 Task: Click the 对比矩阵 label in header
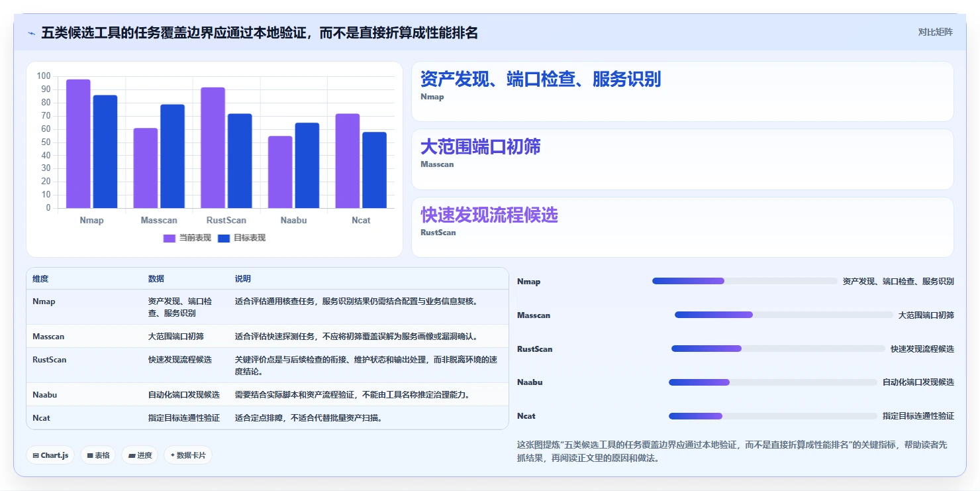point(935,32)
